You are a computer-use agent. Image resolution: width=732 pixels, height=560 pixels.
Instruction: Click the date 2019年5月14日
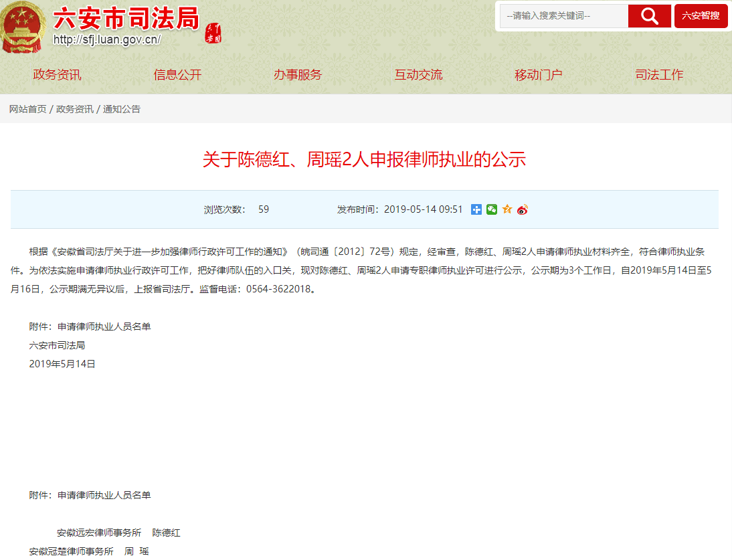coord(62,364)
